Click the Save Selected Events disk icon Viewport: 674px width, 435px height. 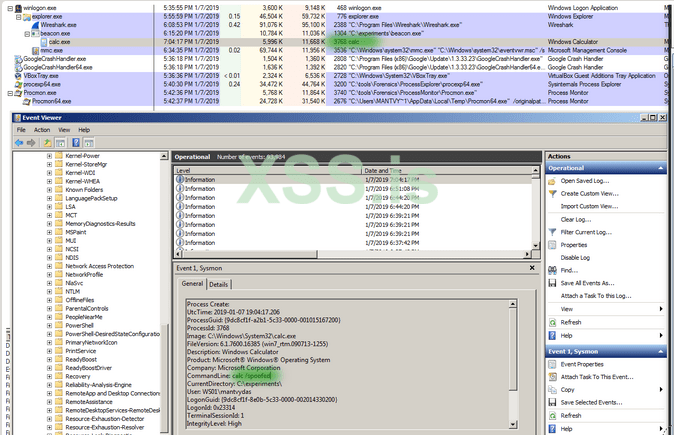[552, 403]
